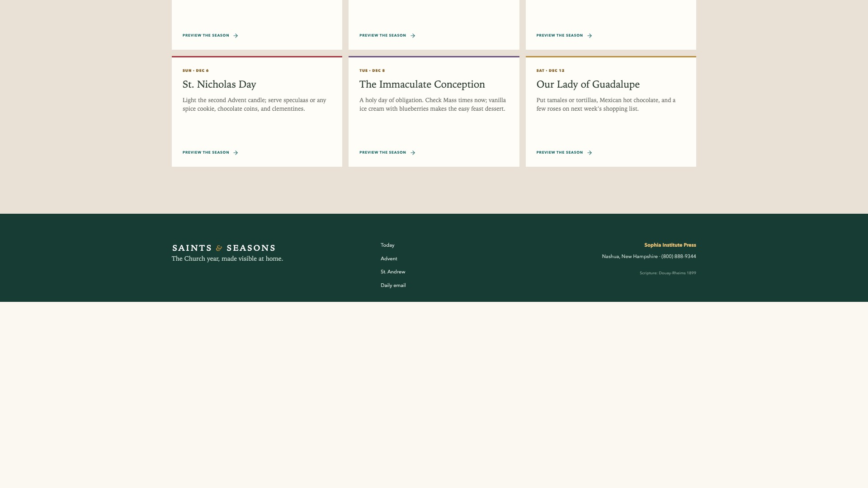Click the St. Nicholas Day heading
The width and height of the screenshot is (868, 488).
[x=219, y=84]
